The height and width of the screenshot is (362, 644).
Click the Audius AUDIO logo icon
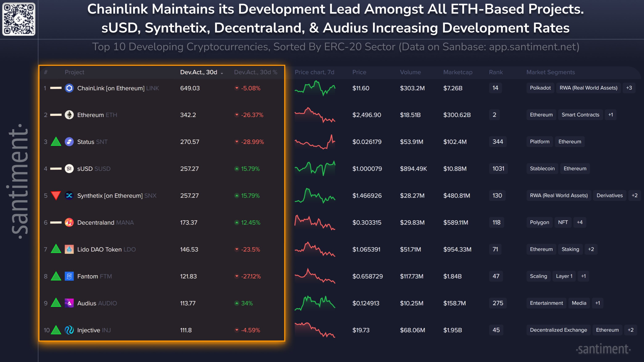pos(69,303)
